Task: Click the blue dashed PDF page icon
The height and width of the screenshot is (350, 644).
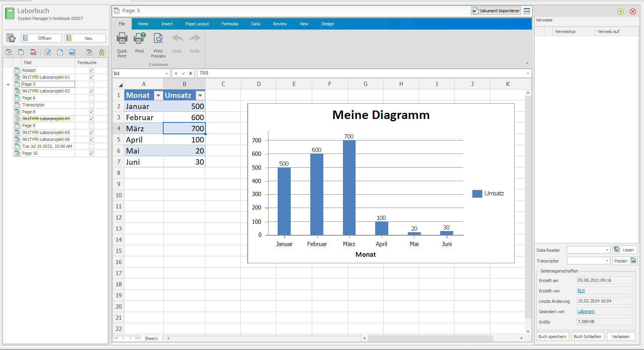Action: pyautogui.click(x=72, y=52)
